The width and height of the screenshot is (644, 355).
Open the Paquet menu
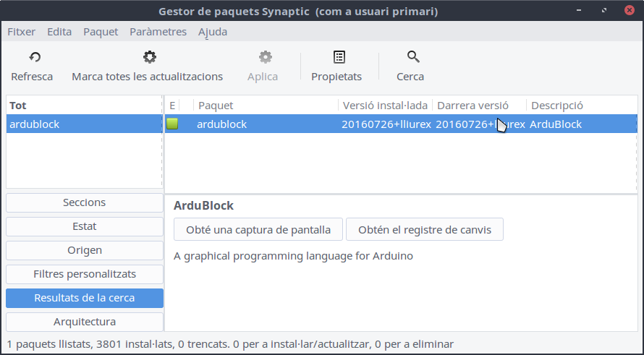(101, 32)
